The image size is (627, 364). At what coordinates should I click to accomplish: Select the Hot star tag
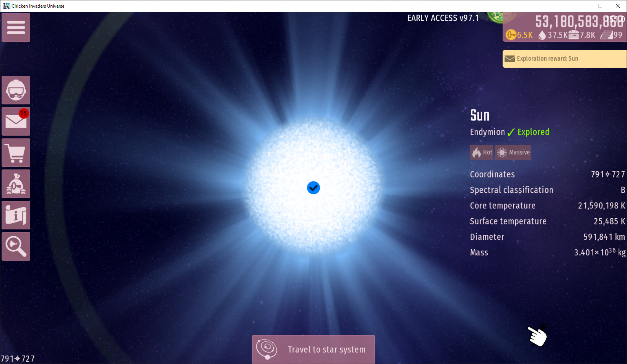(482, 153)
